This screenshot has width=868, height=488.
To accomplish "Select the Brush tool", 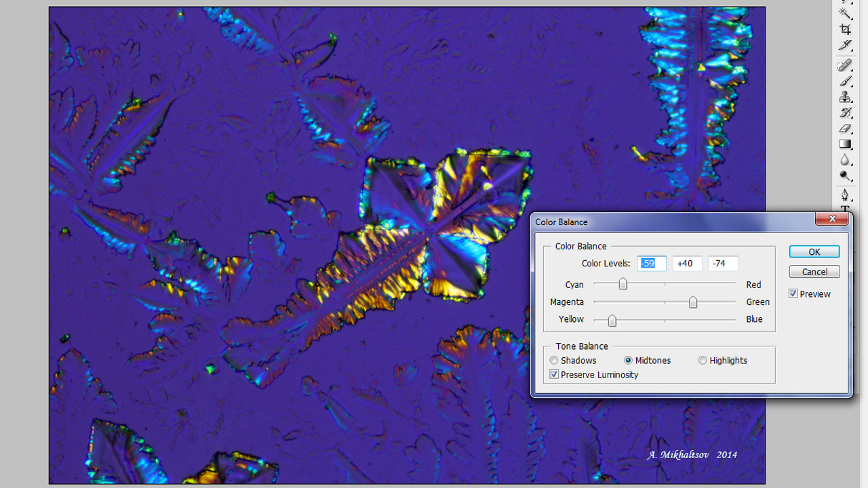I will (x=845, y=81).
